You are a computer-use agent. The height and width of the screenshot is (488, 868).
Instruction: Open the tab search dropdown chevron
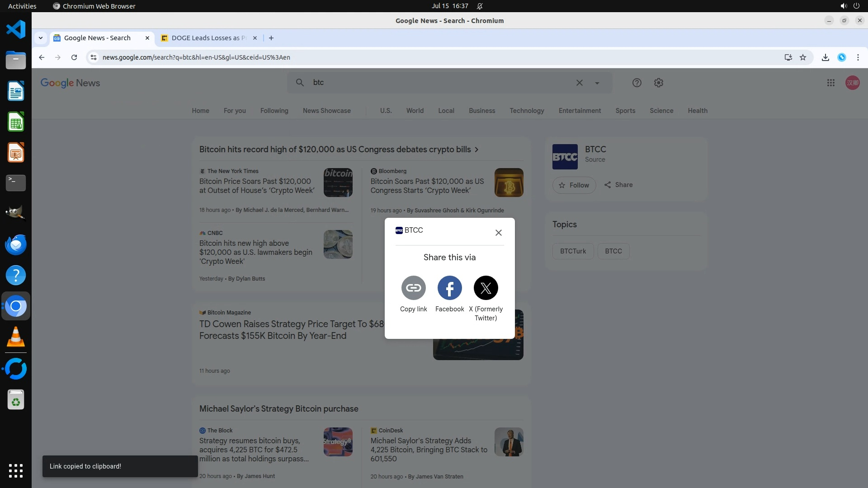41,38
